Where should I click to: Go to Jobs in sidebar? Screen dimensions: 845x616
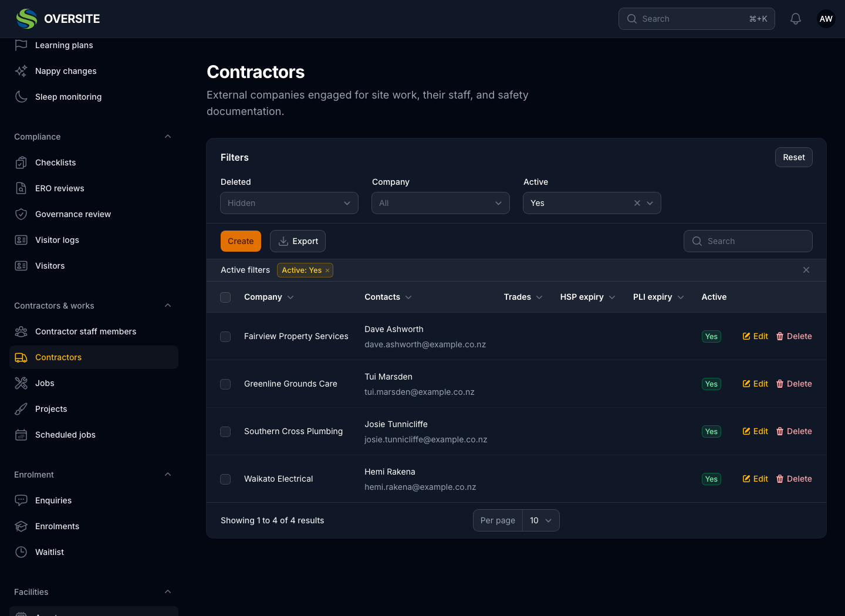[94, 383]
